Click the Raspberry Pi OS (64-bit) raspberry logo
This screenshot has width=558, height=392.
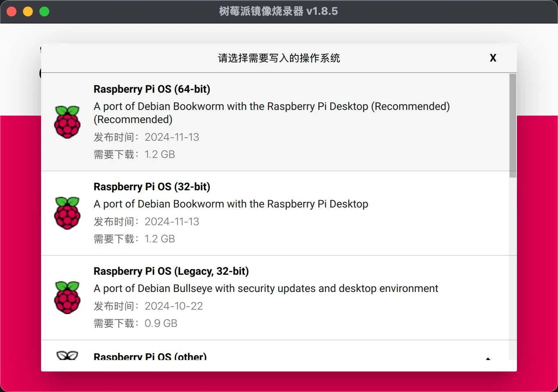click(x=67, y=122)
